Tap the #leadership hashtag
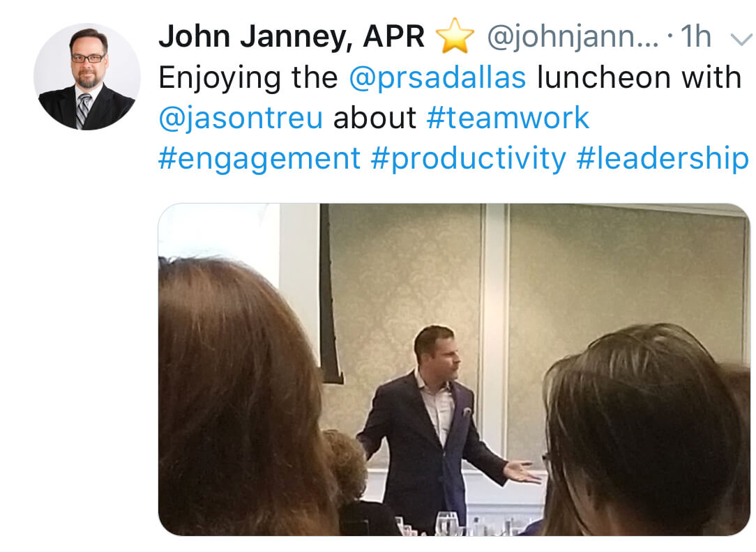This screenshot has height=552, width=756. [663, 159]
